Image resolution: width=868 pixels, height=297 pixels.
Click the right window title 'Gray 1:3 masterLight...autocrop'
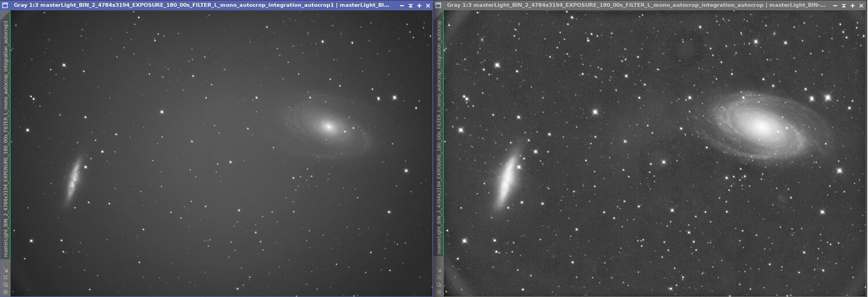coord(636,5)
